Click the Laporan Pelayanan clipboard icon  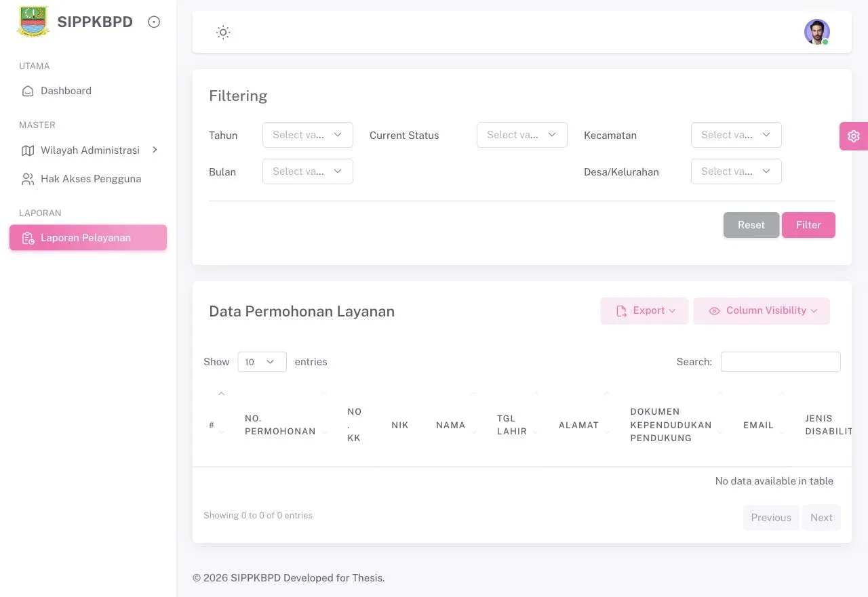click(x=28, y=238)
